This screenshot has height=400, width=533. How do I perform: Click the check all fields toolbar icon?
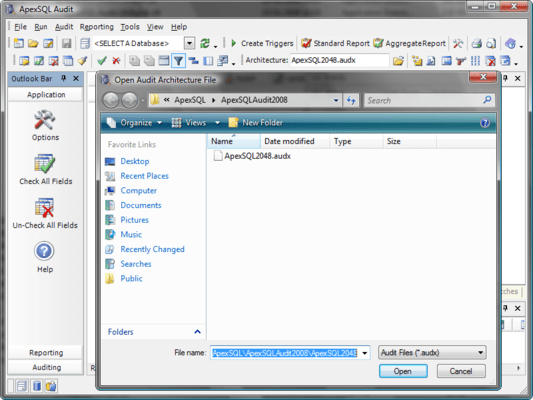tap(39, 60)
